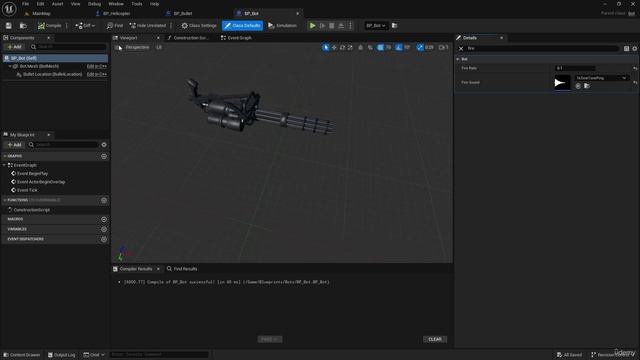The width and height of the screenshot is (640, 360).
Task: Add new graph plus icon
Action: [104, 156]
